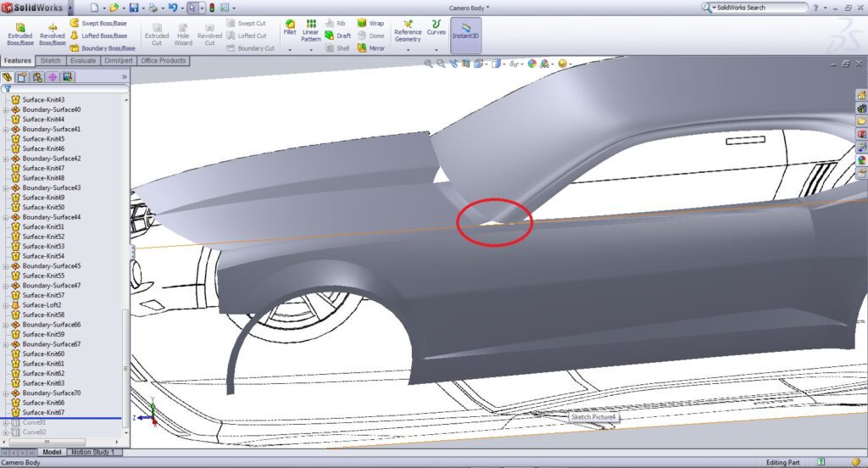Click the Revolved Boss/Base tool
The image size is (868, 468).
click(52, 33)
